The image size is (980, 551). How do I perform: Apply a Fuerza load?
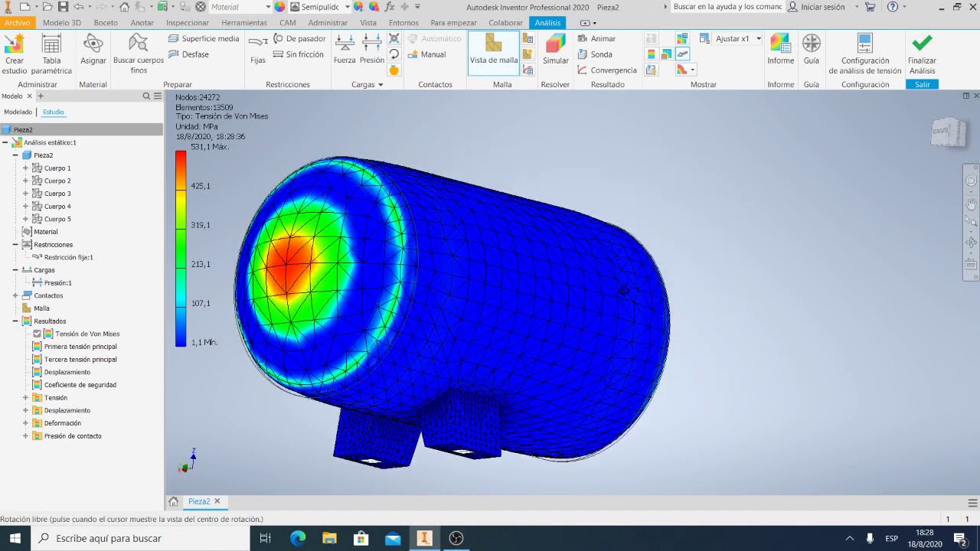tap(345, 49)
